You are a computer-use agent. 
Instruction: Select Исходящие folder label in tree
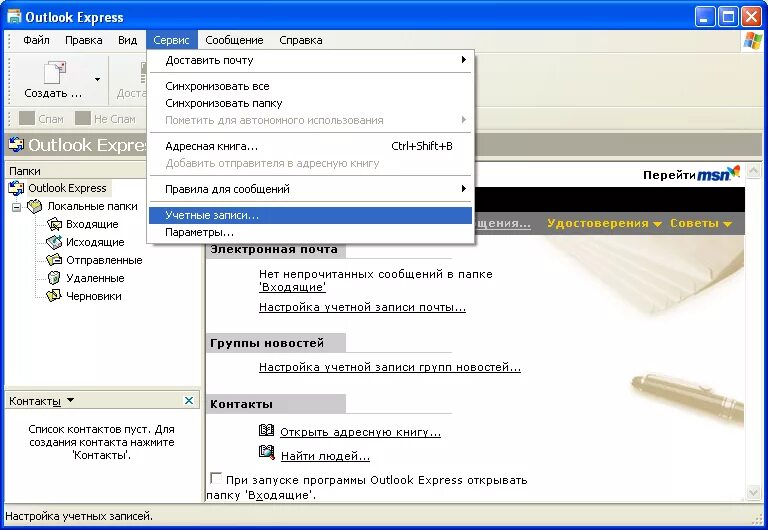coord(95,242)
